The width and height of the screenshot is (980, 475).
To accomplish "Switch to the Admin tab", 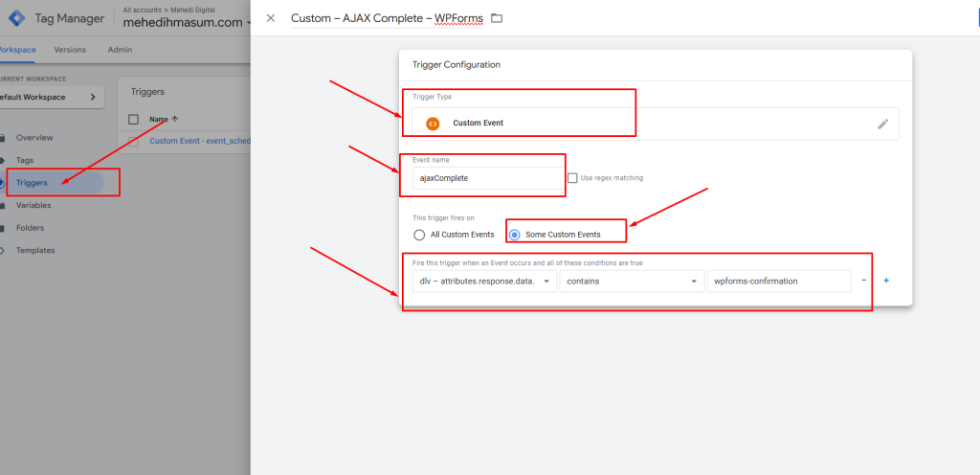I will (120, 50).
